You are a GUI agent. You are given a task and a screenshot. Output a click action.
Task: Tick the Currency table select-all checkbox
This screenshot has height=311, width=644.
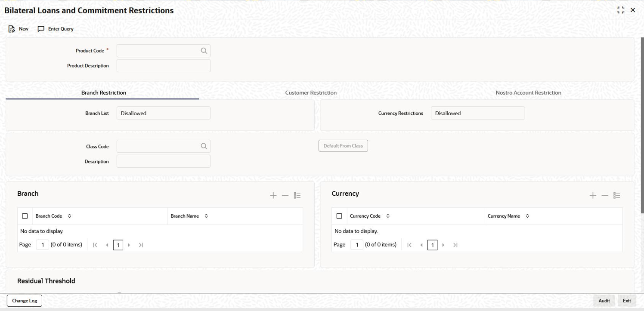point(339,216)
